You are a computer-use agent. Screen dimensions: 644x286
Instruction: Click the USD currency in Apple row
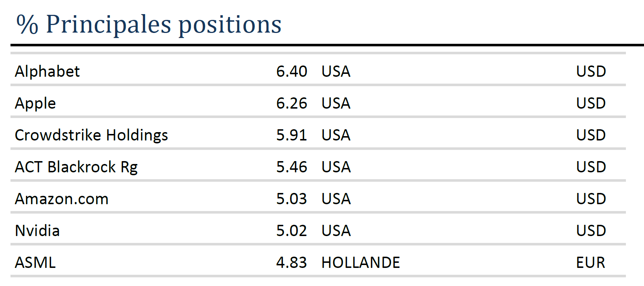click(591, 103)
